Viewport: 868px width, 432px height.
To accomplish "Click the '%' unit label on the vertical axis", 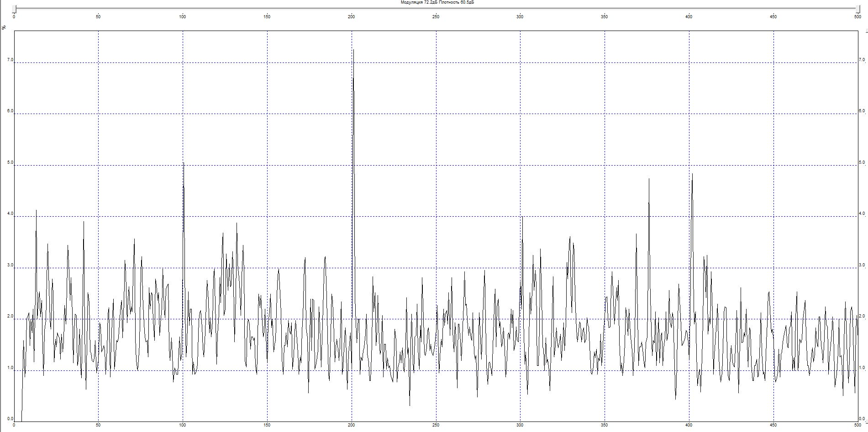I will click(4, 27).
